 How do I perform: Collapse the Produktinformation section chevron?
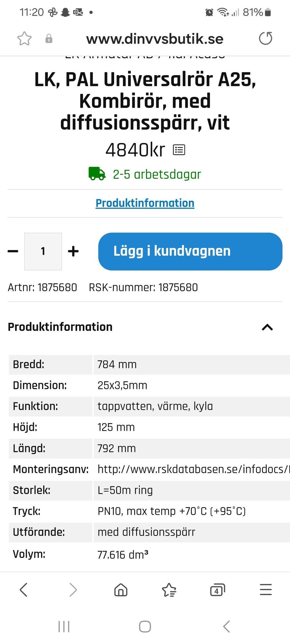click(x=267, y=327)
